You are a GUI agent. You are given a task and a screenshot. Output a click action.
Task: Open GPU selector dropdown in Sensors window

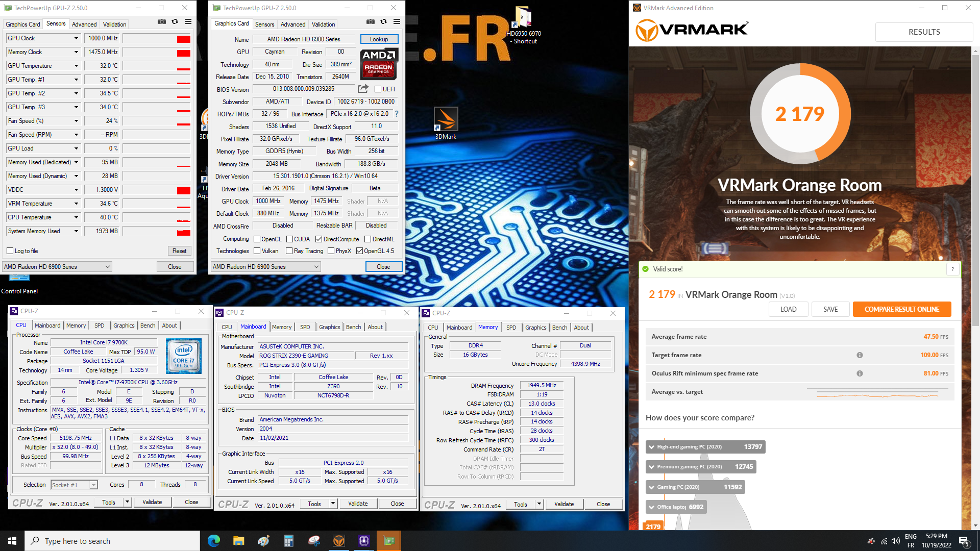coord(57,267)
